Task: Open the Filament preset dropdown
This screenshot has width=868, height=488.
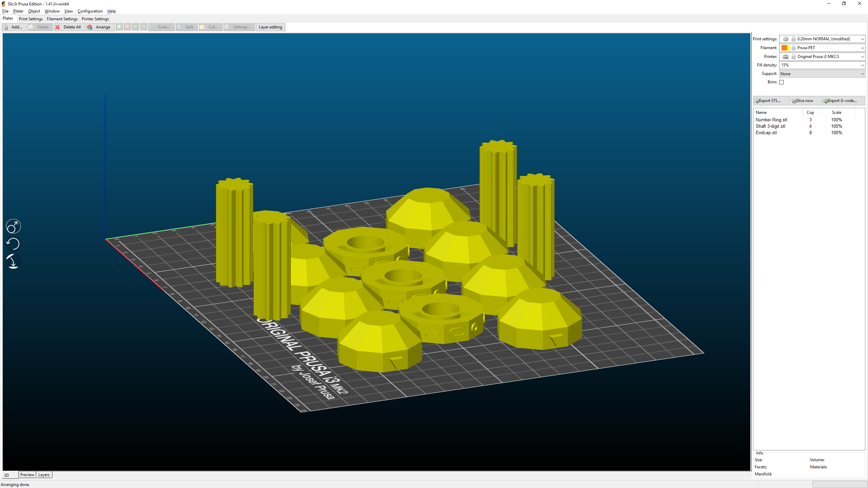Action: coord(822,48)
